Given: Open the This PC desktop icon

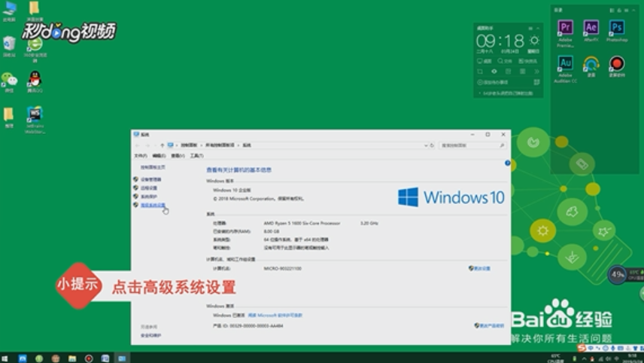Looking at the screenshot, I should coord(9,11).
